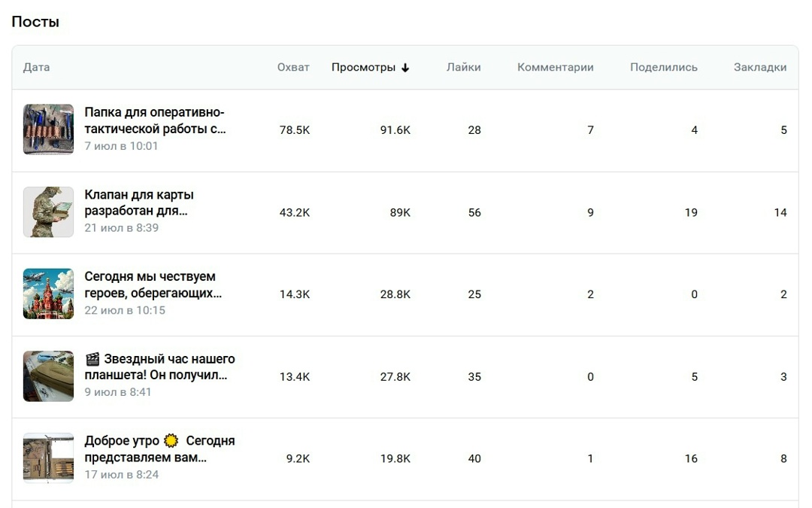Image resolution: width=812 pixels, height=508 pixels.
Task: Open the St. Basil's cathedral post thumbnail
Action: (x=48, y=294)
